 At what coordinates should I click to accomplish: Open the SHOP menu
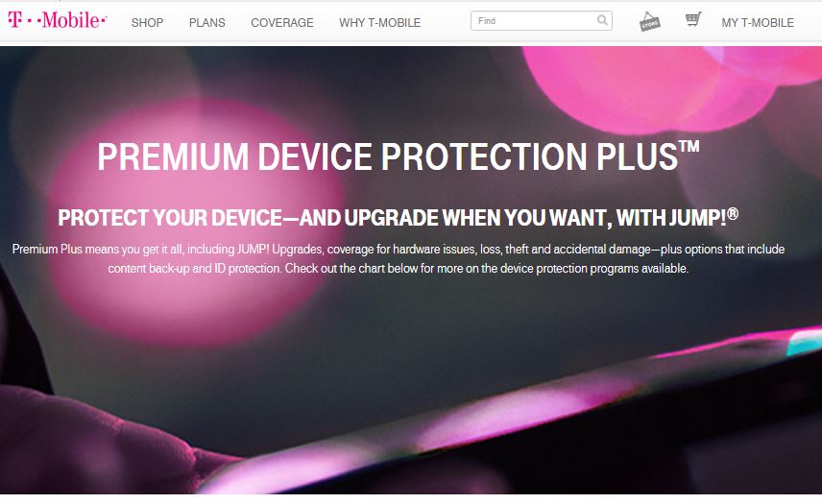[x=147, y=22]
